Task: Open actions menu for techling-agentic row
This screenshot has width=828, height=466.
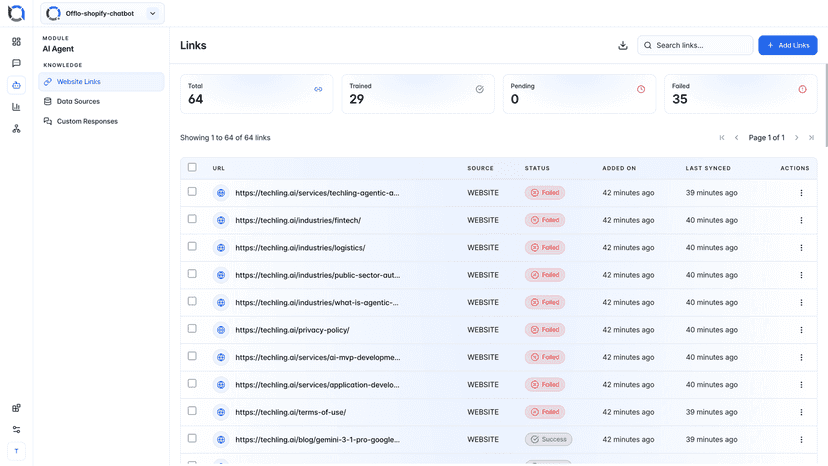Action: click(x=801, y=193)
